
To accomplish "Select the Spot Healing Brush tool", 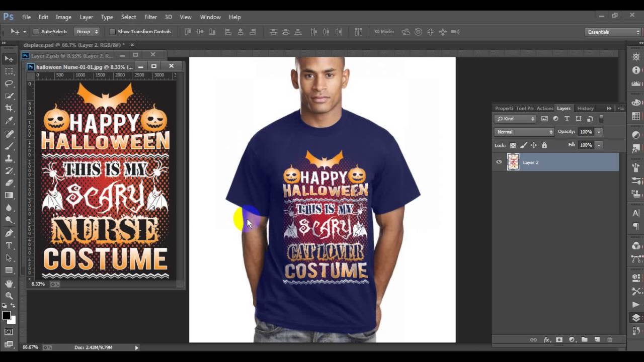I will pyautogui.click(x=9, y=134).
